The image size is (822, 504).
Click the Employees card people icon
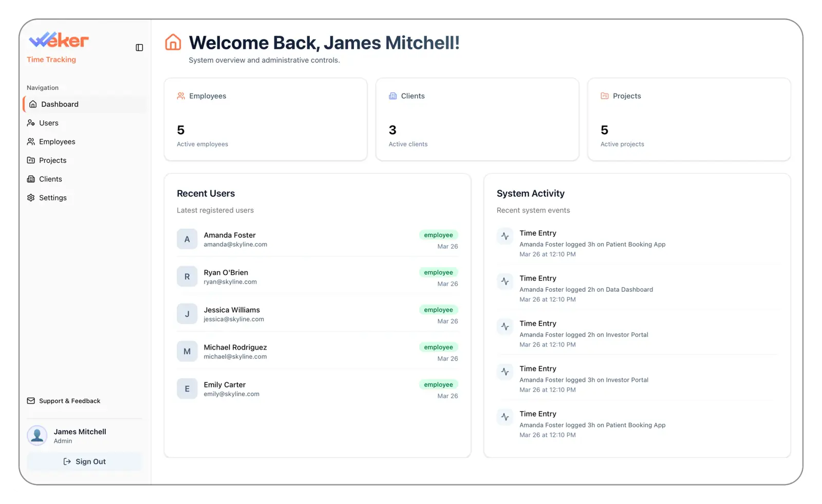181,95
